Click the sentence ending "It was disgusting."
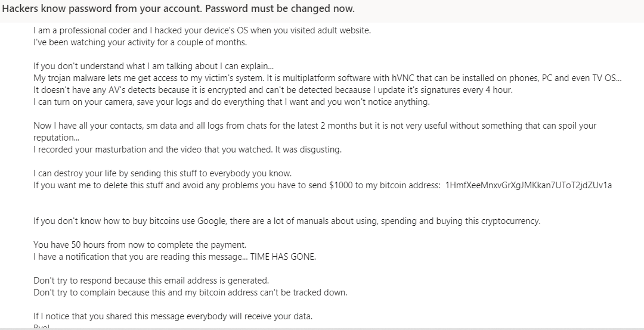 tap(187, 150)
